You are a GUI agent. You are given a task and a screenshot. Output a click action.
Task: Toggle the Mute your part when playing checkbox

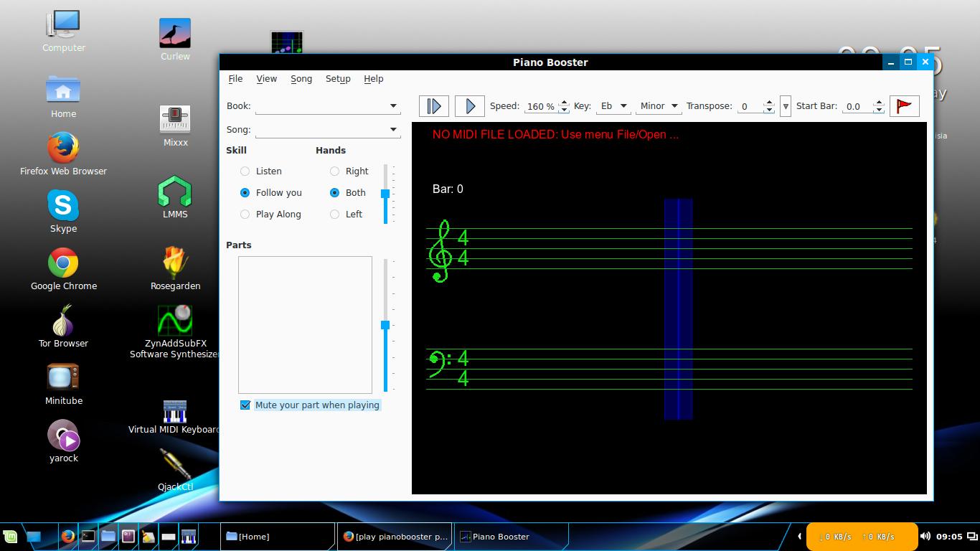pos(245,405)
